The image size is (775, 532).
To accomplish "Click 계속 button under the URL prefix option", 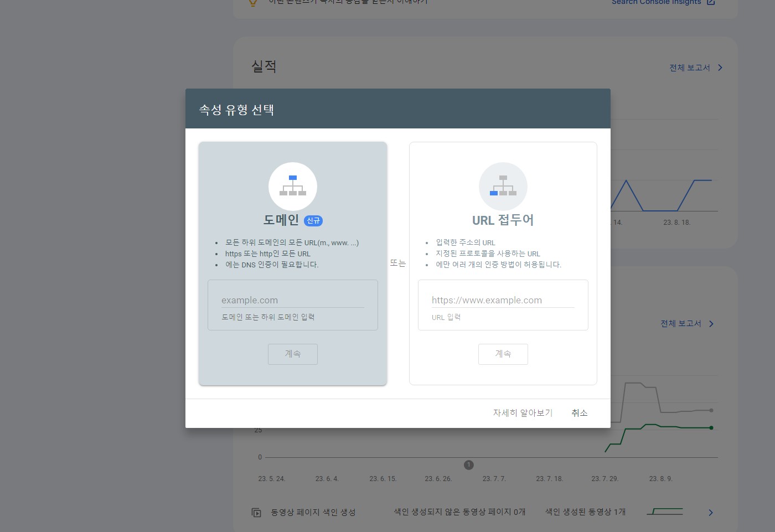I will coord(503,354).
